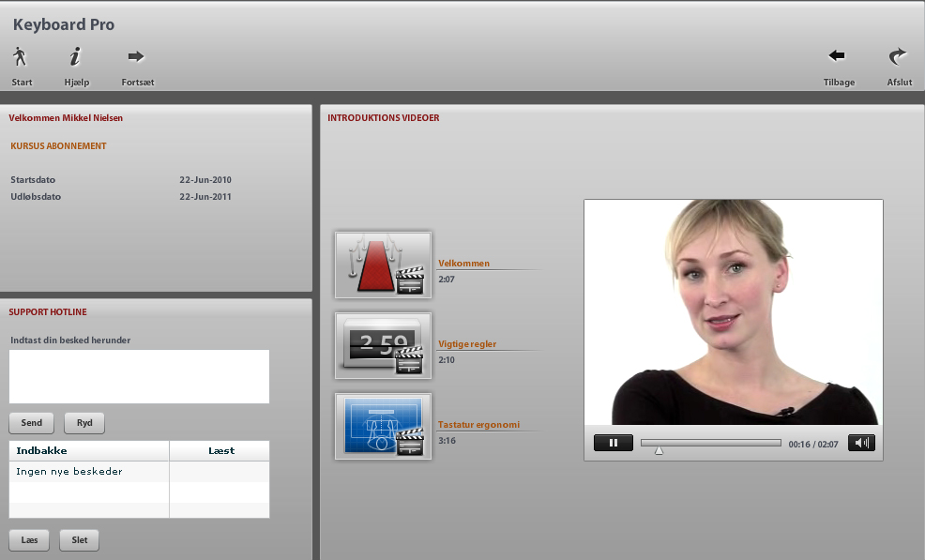Click the video time readout 00:16 / 02:07
925x560 pixels.
tap(813, 445)
